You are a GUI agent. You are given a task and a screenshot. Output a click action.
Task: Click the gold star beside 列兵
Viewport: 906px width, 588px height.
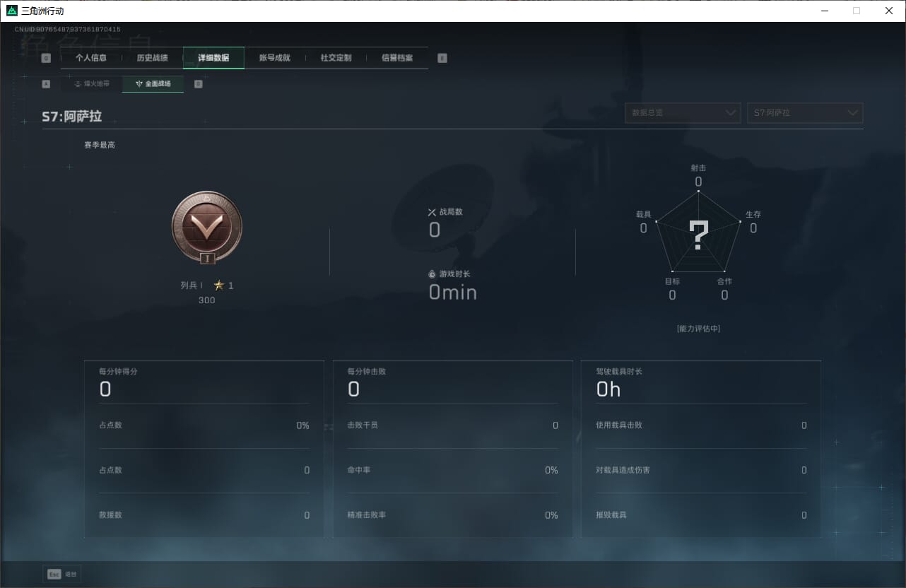coord(219,286)
